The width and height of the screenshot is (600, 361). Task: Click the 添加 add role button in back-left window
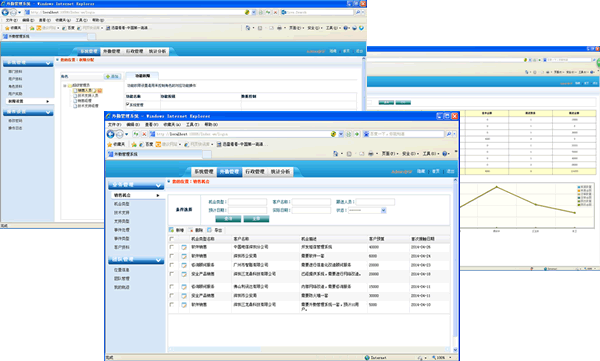pos(112,77)
